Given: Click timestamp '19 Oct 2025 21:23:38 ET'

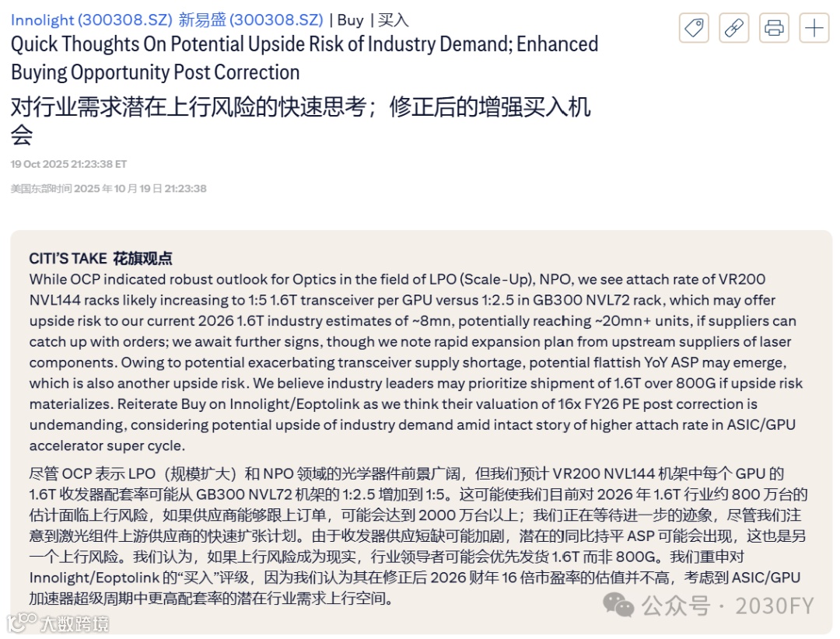Looking at the screenshot, I should (x=68, y=164).
